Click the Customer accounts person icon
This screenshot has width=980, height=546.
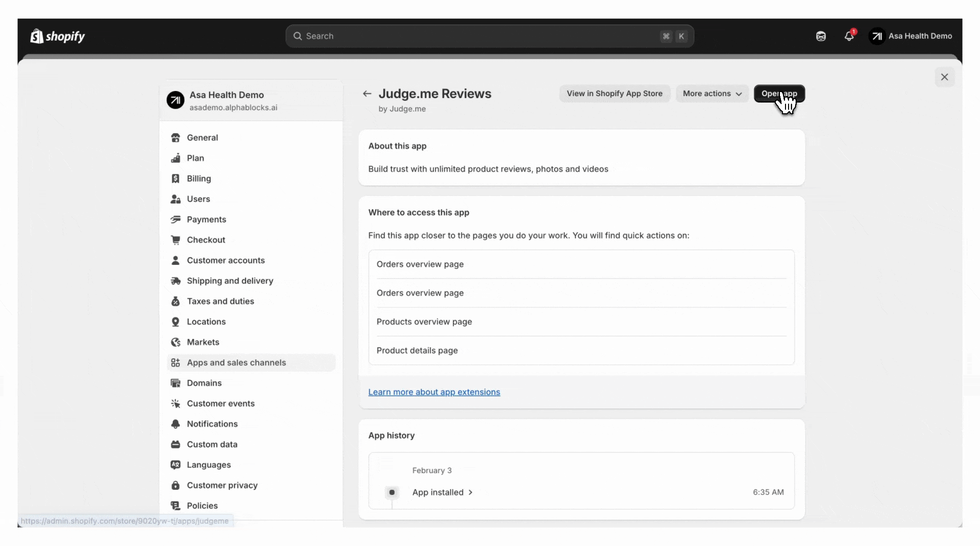175,260
